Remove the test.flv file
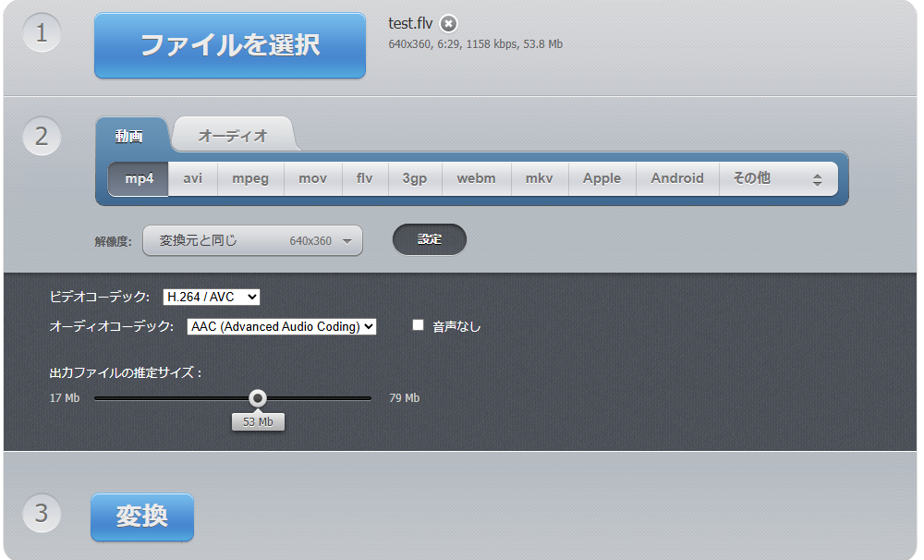924x560 pixels. (x=449, y=24)
